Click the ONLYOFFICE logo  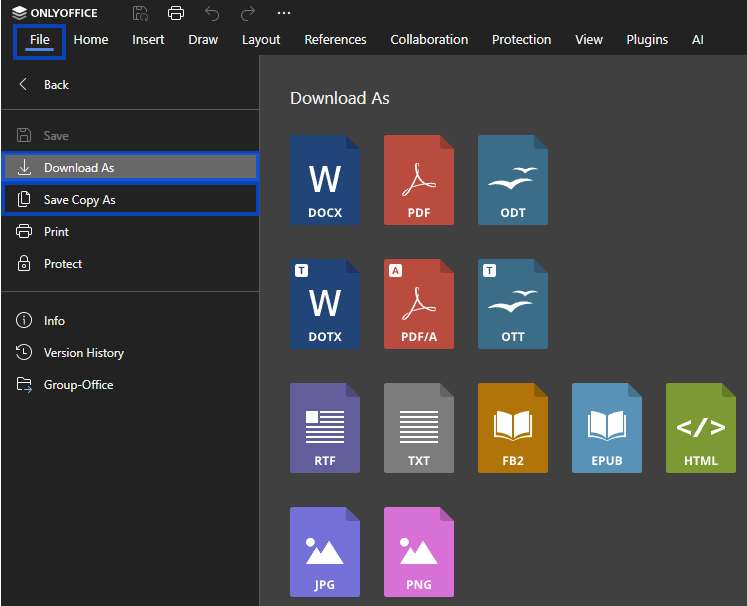coord(54,13)
